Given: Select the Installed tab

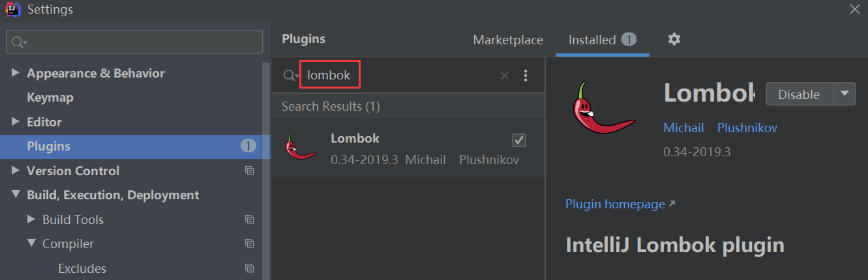Looking at the screenshot, I should [x=592, y=40].
